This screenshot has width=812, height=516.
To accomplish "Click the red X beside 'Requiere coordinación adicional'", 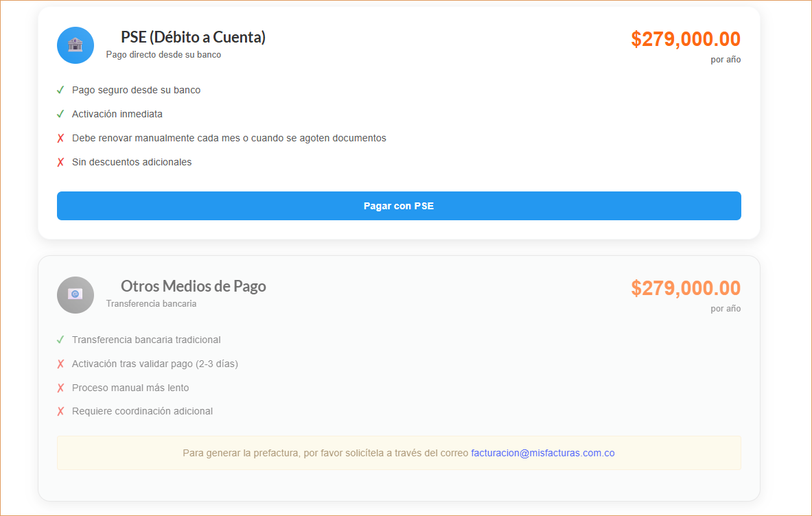I will 60,412.
